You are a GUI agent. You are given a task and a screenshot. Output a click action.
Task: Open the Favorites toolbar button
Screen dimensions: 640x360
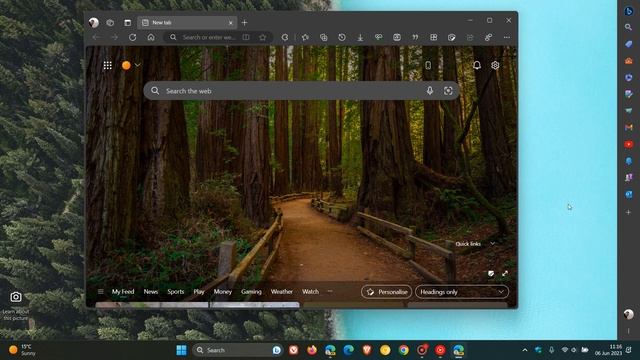(305, 37)
